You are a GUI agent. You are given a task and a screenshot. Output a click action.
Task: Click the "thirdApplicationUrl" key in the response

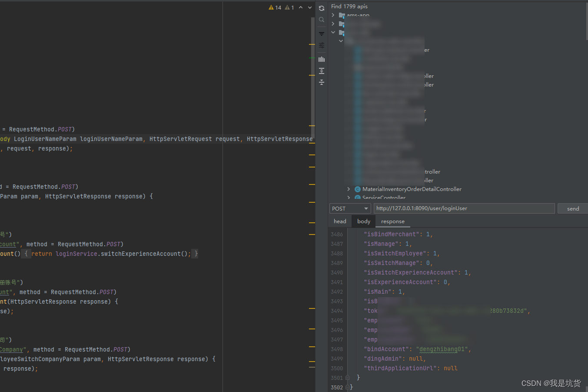(x=400, y=369)
